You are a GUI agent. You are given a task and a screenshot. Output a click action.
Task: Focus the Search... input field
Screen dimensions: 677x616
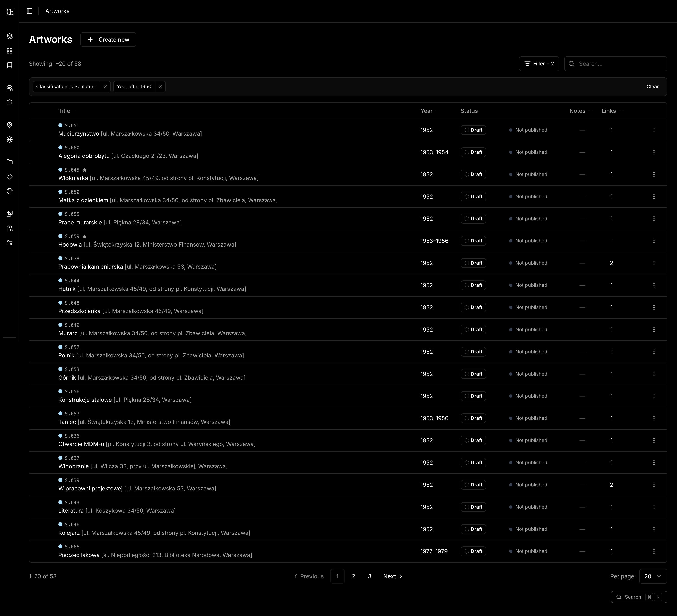[x=616, y=64]
